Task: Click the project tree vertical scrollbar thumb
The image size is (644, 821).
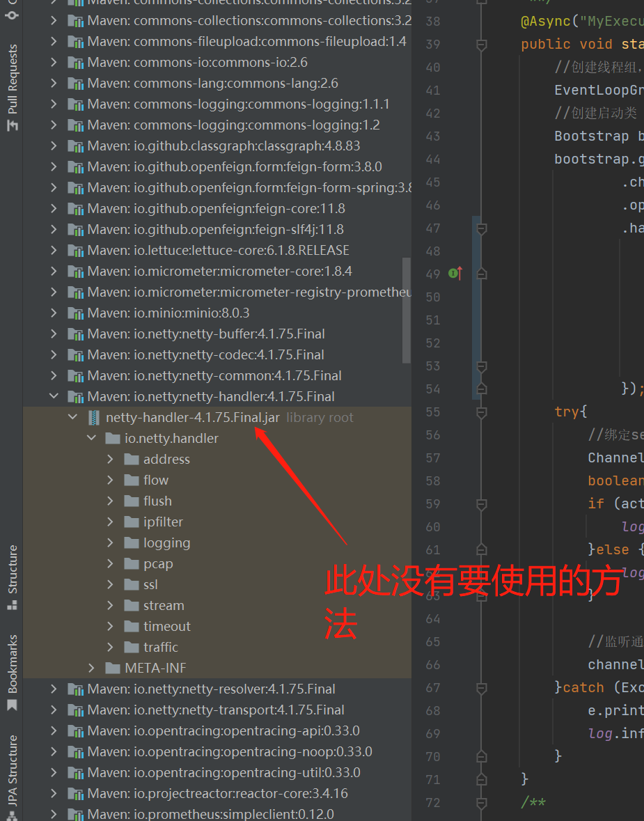Action: click(407, 310)
